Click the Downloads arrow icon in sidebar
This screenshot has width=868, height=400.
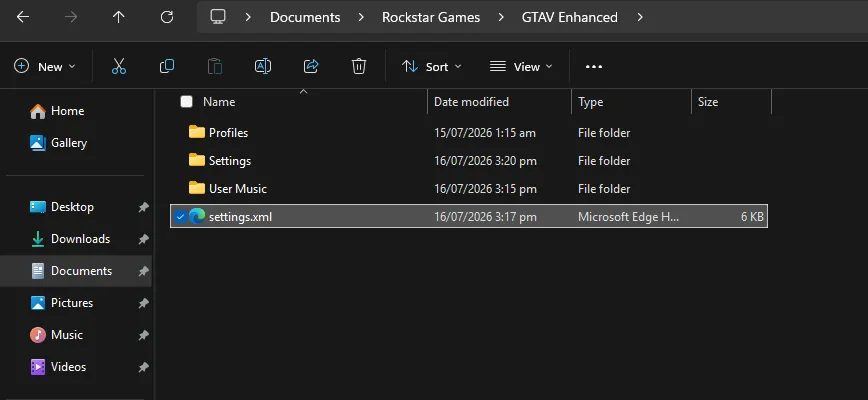click(38, 239)
